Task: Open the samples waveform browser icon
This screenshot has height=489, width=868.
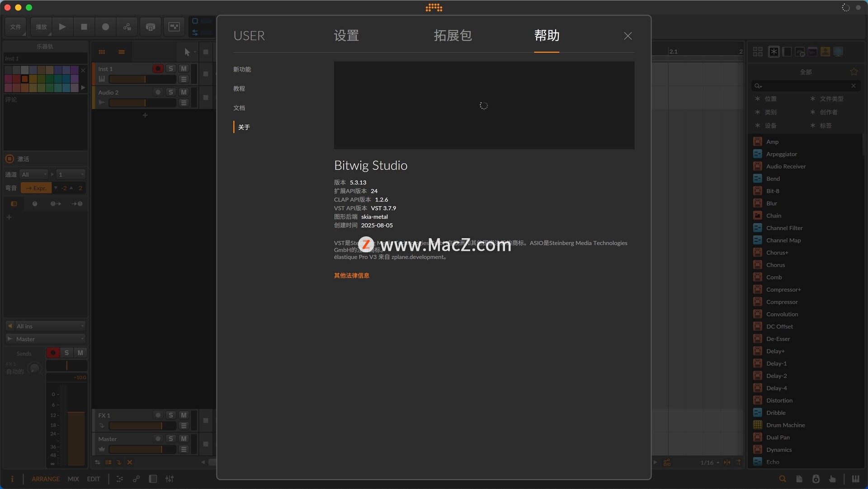Action: coord(812,52)
